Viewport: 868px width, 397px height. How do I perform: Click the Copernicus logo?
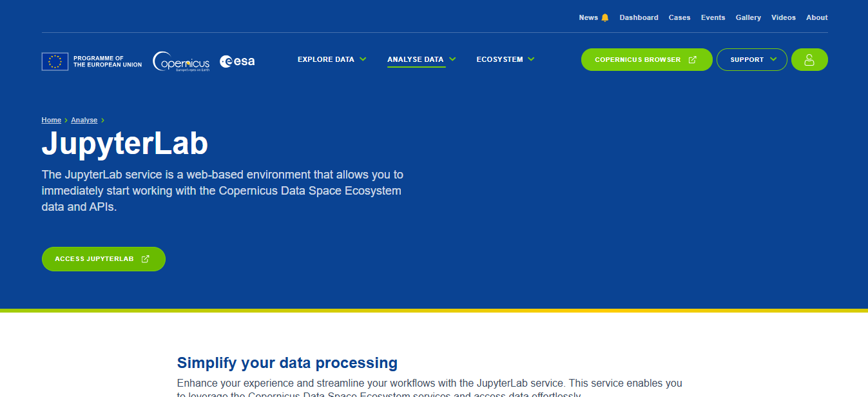coord(181,61)
